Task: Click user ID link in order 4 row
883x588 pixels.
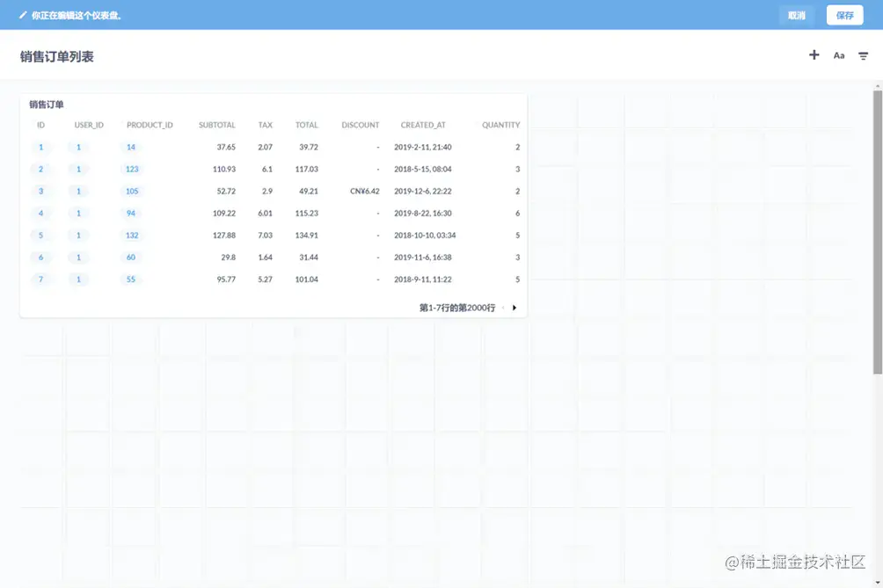Action: click(78, 214)
